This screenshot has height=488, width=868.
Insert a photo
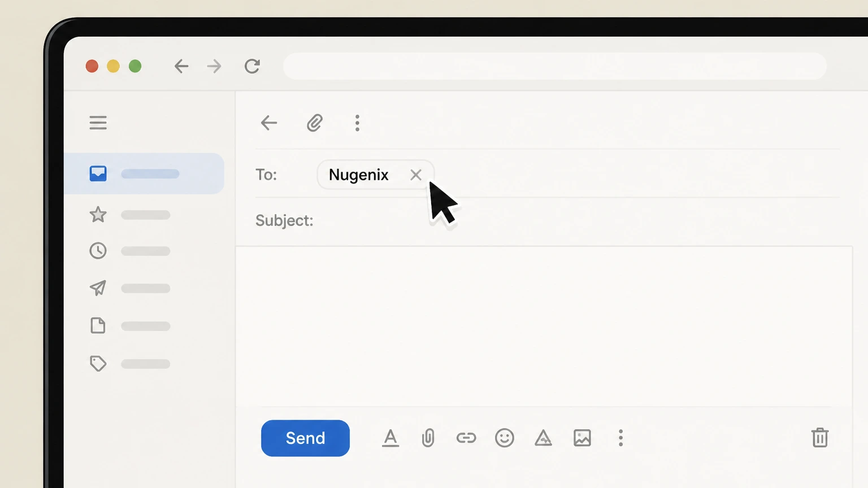(582, 438)
